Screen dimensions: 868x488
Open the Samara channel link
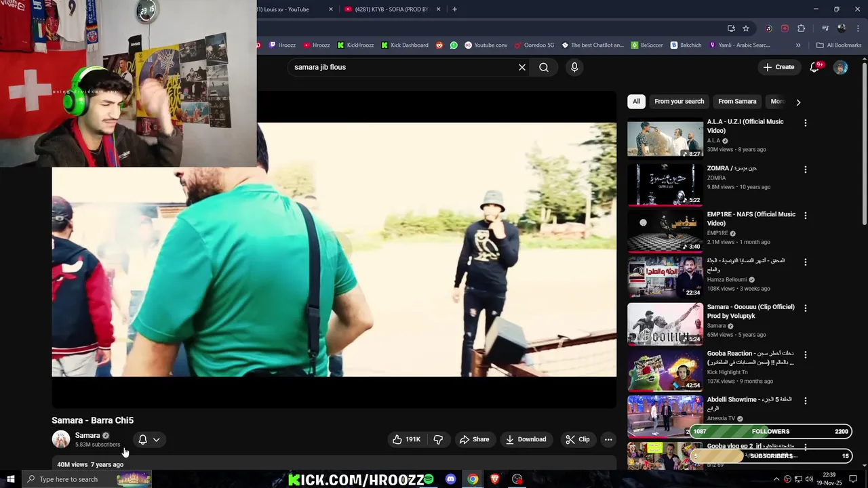[87, 435]
